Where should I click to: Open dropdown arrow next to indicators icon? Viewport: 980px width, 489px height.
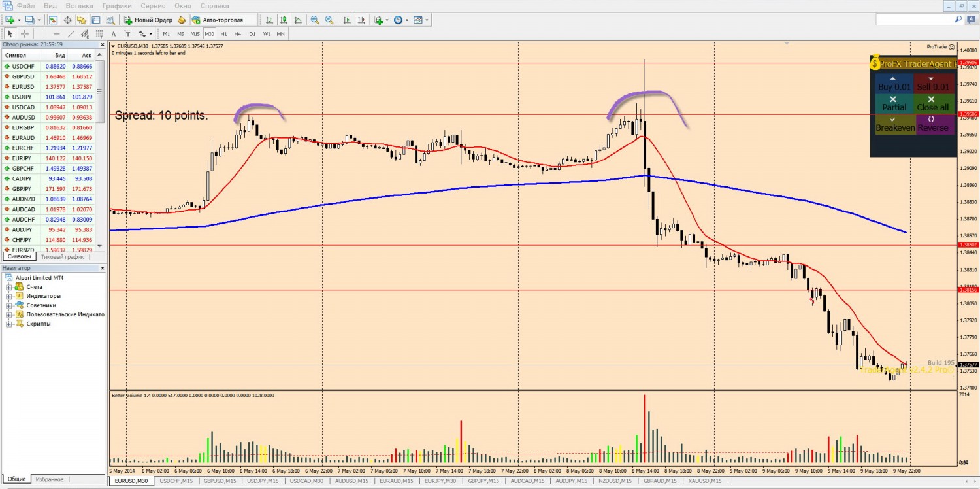[387, 20]
